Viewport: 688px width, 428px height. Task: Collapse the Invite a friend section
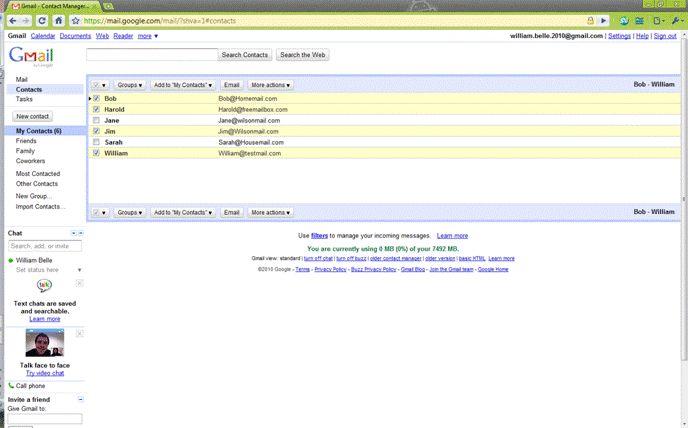(80, 399)
